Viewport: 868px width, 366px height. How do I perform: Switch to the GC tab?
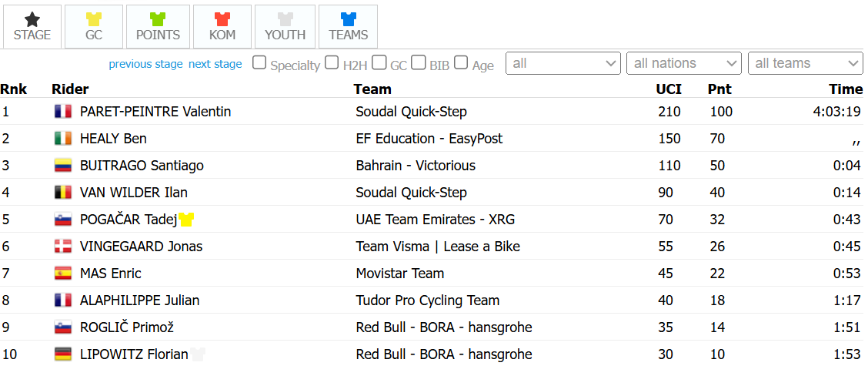pos(93,27)
